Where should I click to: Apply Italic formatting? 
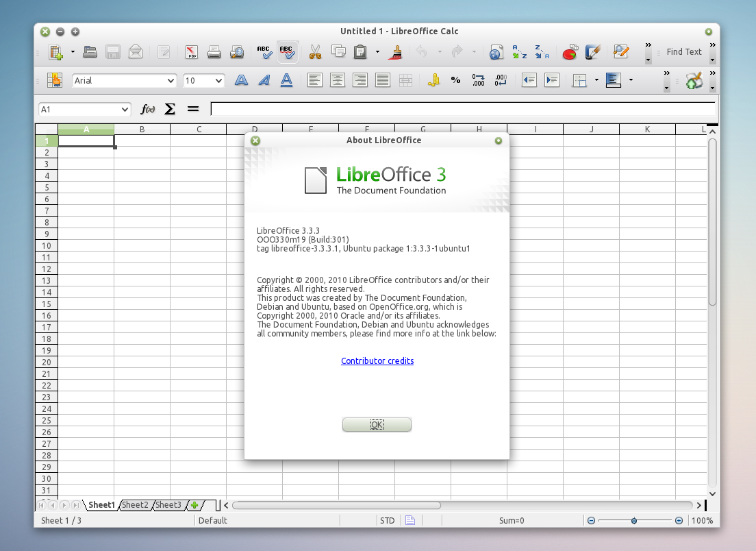pos(264,80)
